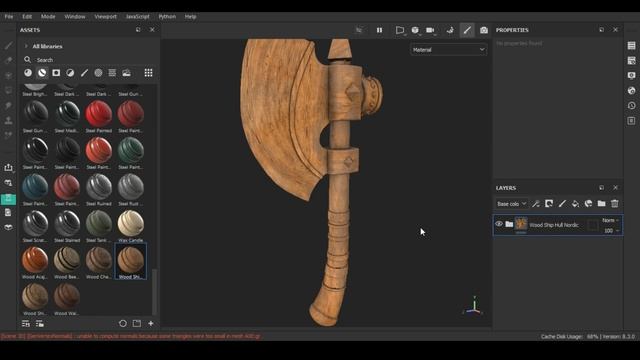Add a paint layer with brush icon
The width and height of the screenshot is (640, 360).
[x=562, y=203]
